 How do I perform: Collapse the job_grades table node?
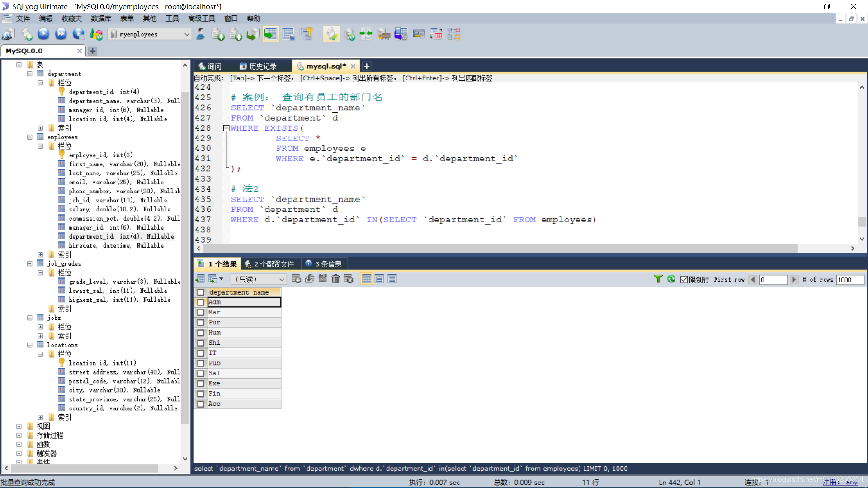click(x=30, y=263)
